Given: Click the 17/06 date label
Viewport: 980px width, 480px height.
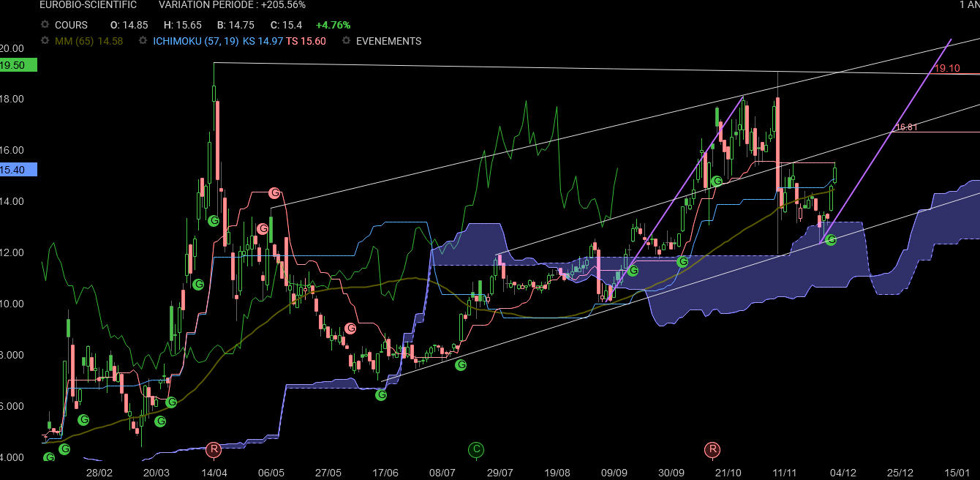Looking at the screenshot, I should (385, 473).
